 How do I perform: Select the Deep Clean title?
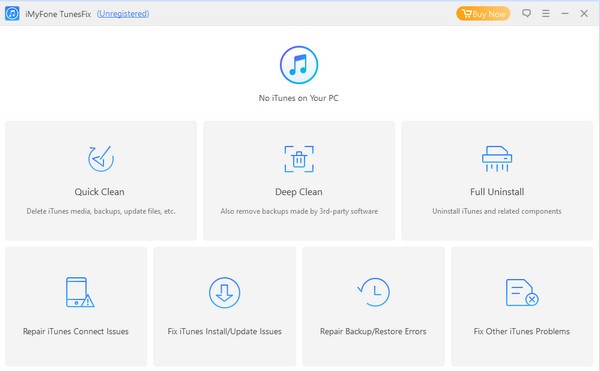point(299,192)
